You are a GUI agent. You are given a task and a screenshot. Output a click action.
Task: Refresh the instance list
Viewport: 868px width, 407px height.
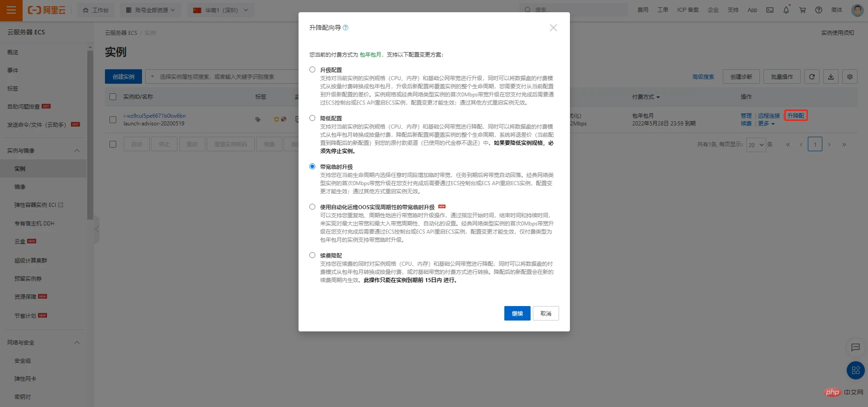click(812, 77)
